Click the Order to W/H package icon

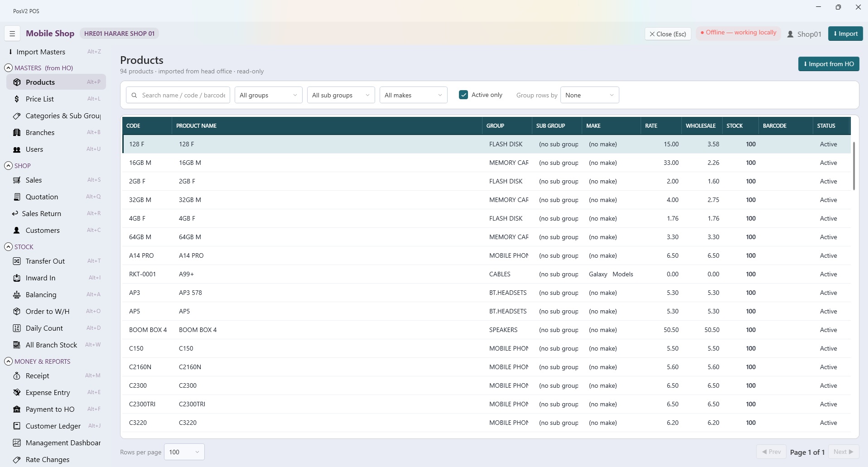17,311
